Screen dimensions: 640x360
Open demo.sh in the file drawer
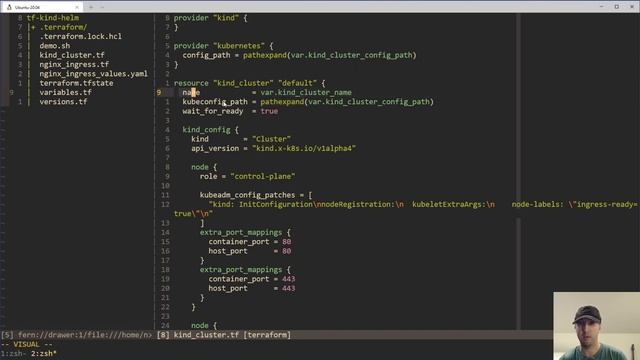tap(55, 46)
